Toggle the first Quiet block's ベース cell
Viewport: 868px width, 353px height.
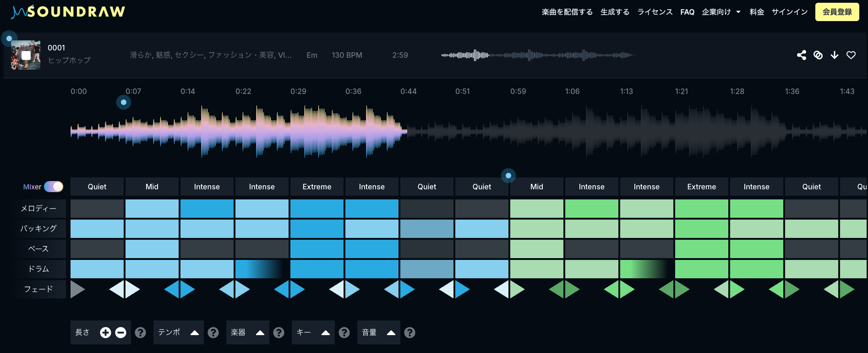97,249
